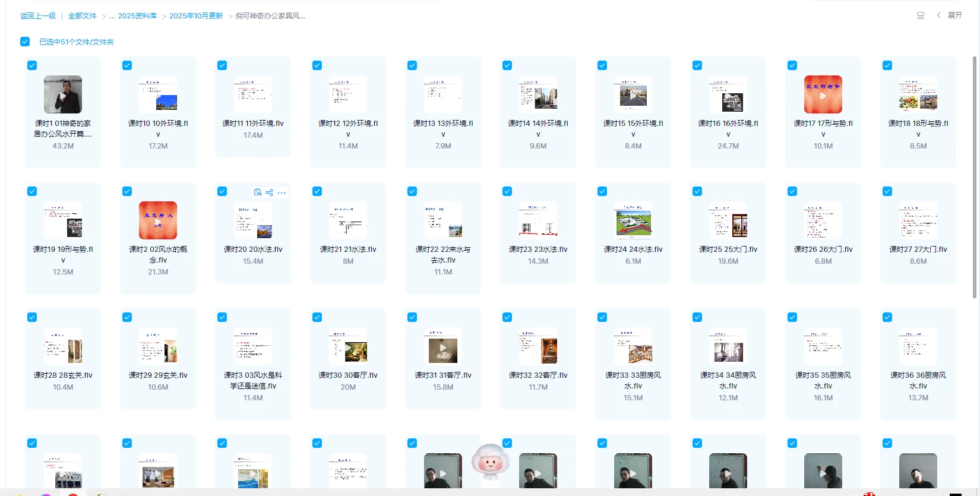
Task: Click 返回上一级 to go back
Action: pos(38,16)
